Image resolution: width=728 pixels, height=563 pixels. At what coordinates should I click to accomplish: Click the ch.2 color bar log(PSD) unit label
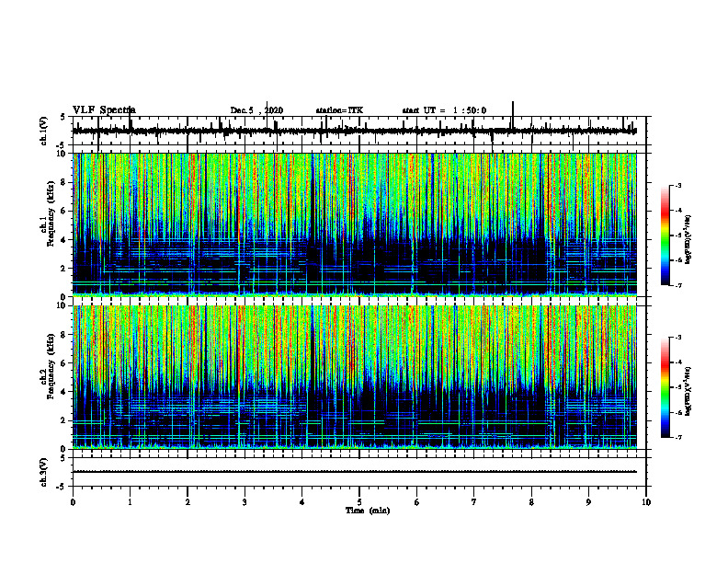[x=689, y=391]
